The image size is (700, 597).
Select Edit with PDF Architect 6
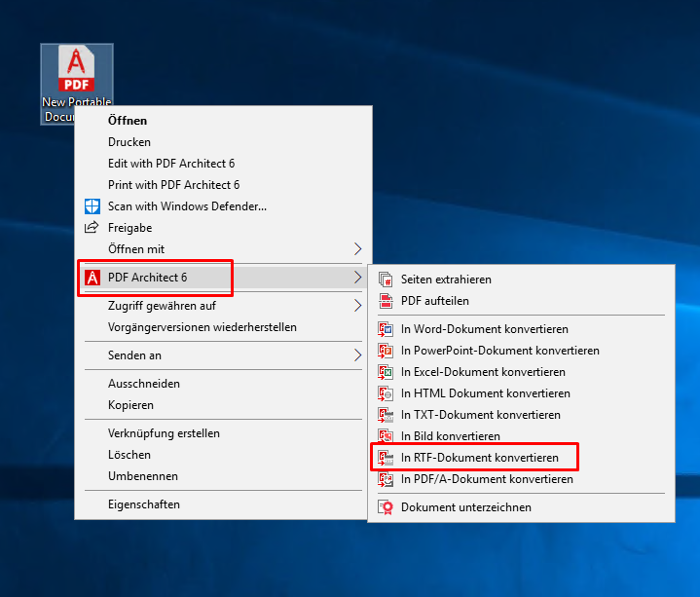click(223, 164)
